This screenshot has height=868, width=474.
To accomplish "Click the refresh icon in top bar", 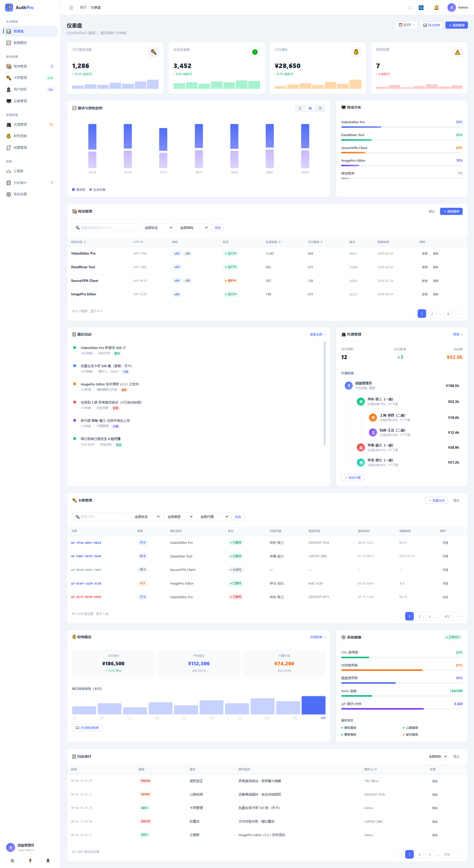I will click(421, 7).
